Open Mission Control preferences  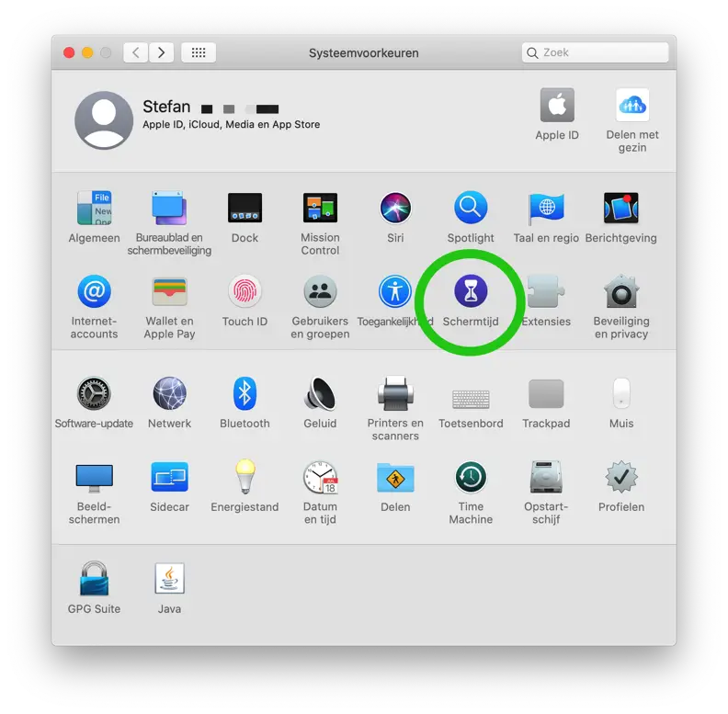point(320,208)
